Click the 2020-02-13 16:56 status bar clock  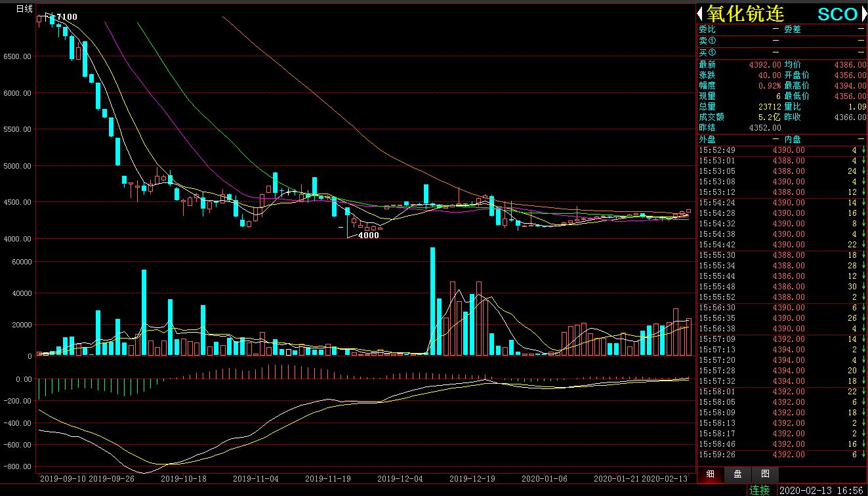[x=821, y=490]
